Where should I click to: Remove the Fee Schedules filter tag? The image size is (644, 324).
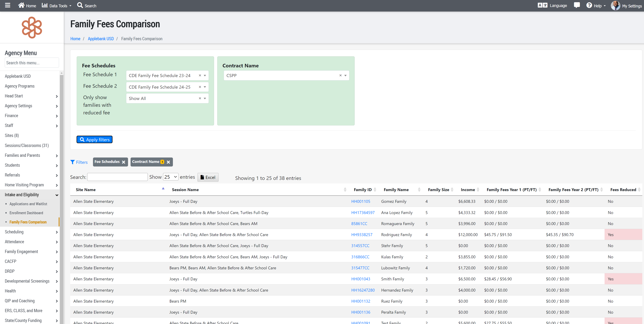pyautogui.click(x=123, y=162)
